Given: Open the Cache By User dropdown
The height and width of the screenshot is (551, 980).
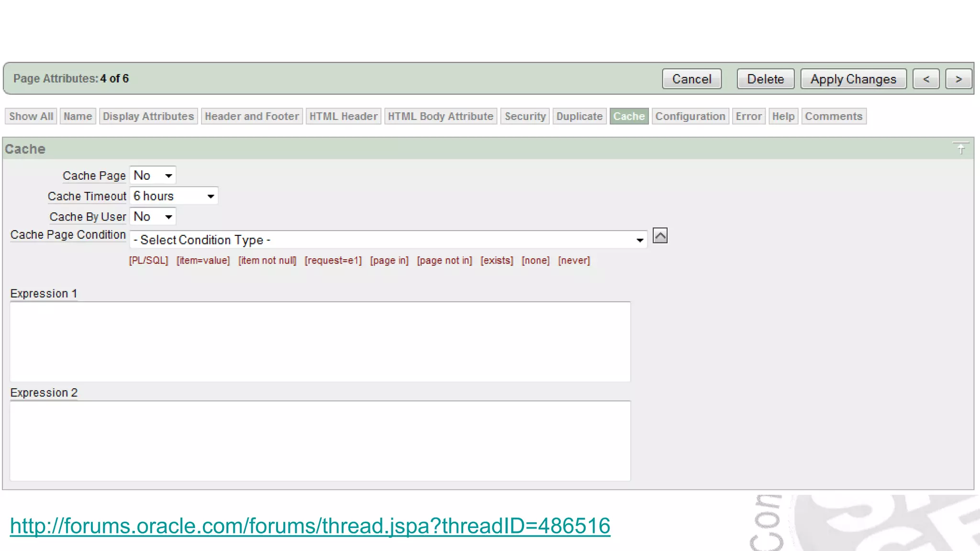Looking at the screenshot, I should coord(153,216).
